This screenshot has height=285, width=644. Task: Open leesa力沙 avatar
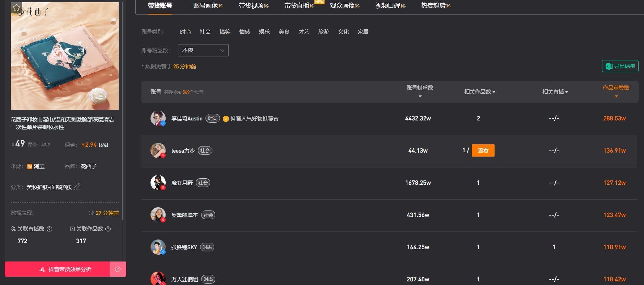pos(158,150)
